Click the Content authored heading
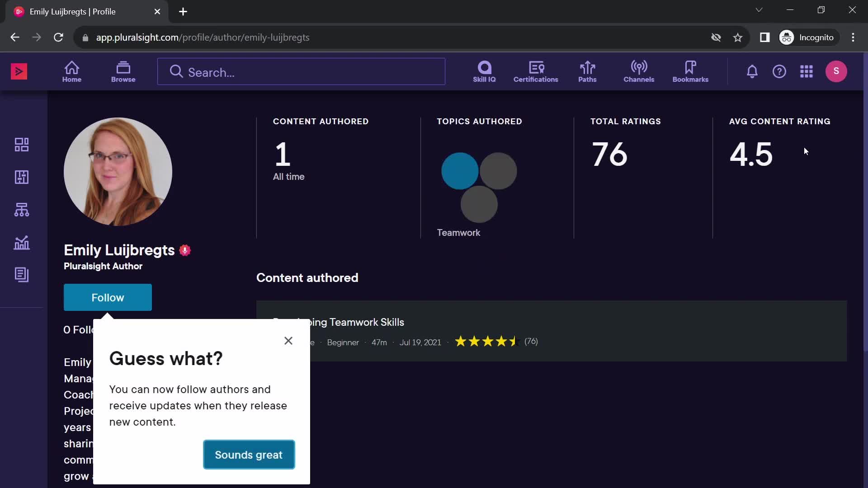The image size is (868, 488). pos(307,278)
